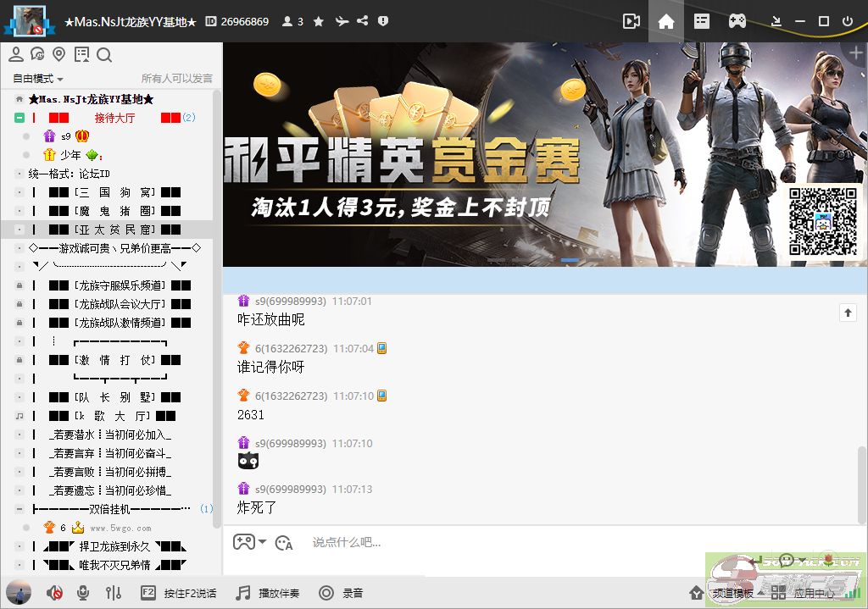The height and width of the screenshot is (609, 868).
Task: Go to the home tab icon
Action: pyautogui.click(x=666, y=21)
